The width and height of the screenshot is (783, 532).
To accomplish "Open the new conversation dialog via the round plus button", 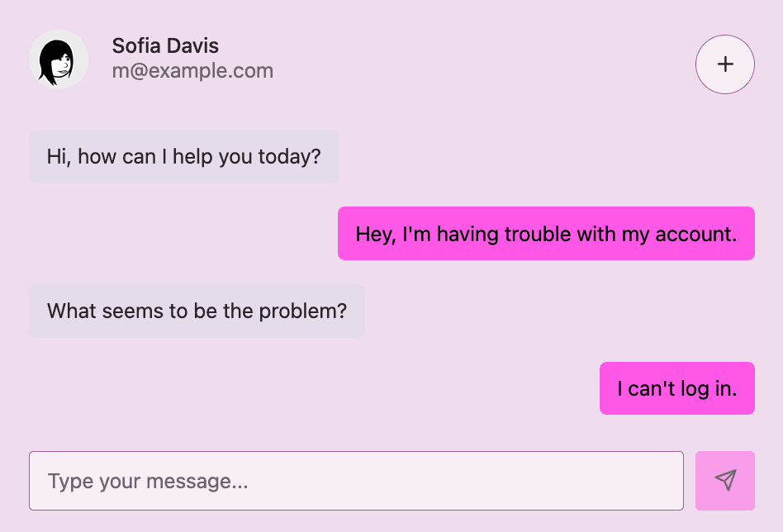I will tap(724, 64).
